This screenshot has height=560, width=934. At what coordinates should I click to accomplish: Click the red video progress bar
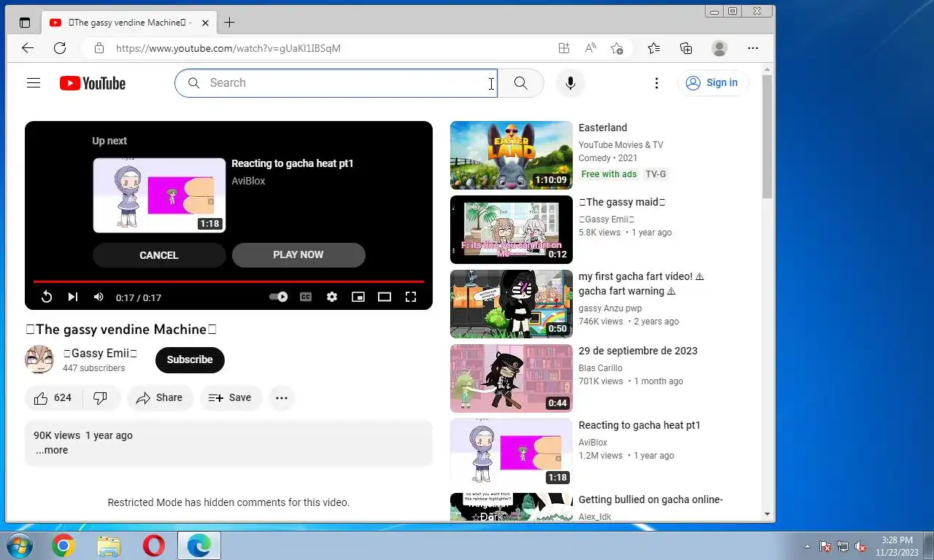pyautogui.click(x=228, y=281)
